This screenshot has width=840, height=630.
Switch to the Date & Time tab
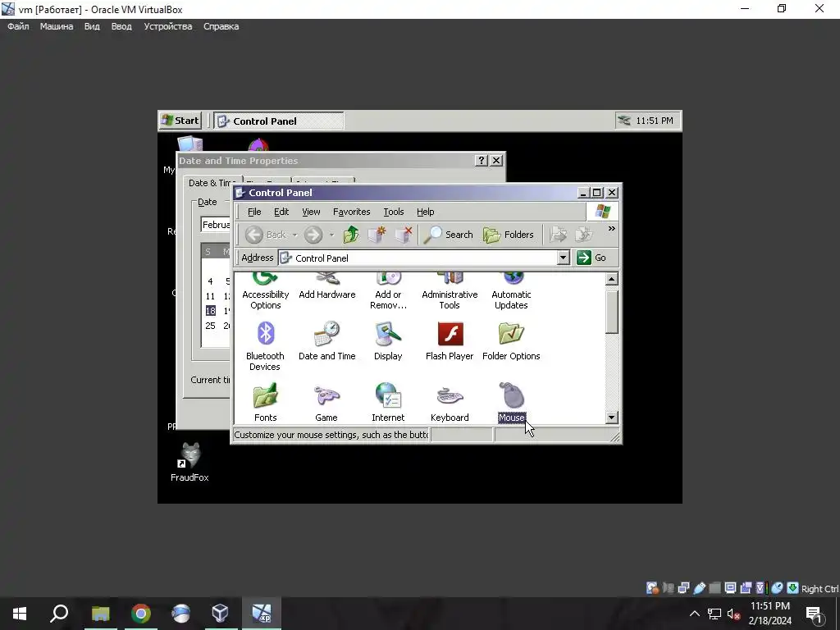pos(211,183)
